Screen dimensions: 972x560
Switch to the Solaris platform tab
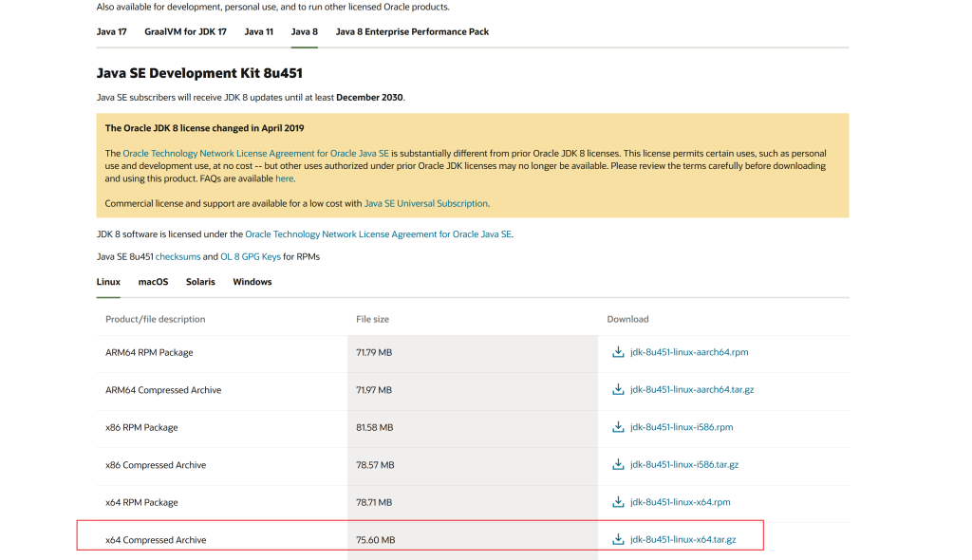pyautogui.click(x=200, y=282)
